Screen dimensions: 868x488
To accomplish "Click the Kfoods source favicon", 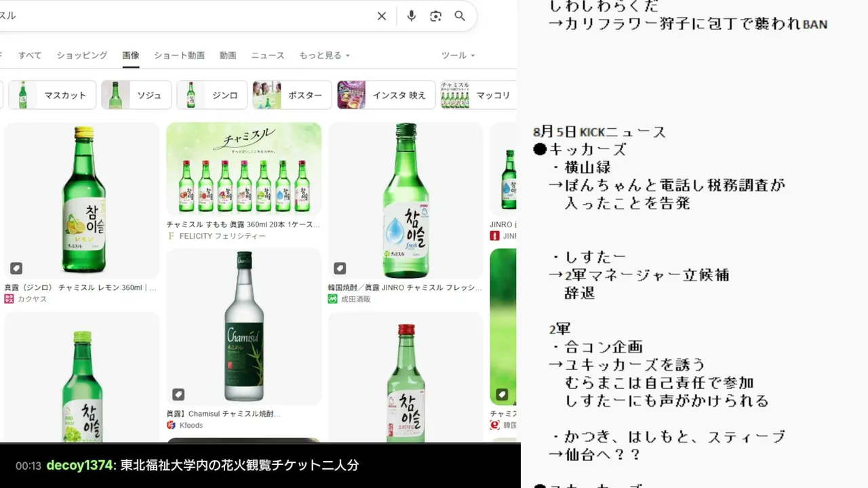I will (171, 425).
